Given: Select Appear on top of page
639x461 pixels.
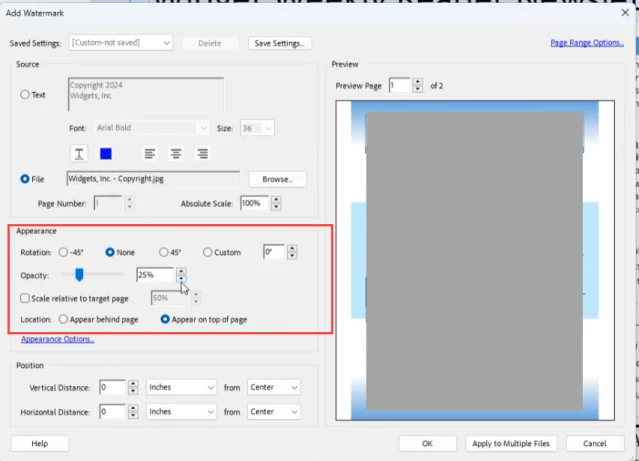Looking at the screenshot, I should pos(165,319).
